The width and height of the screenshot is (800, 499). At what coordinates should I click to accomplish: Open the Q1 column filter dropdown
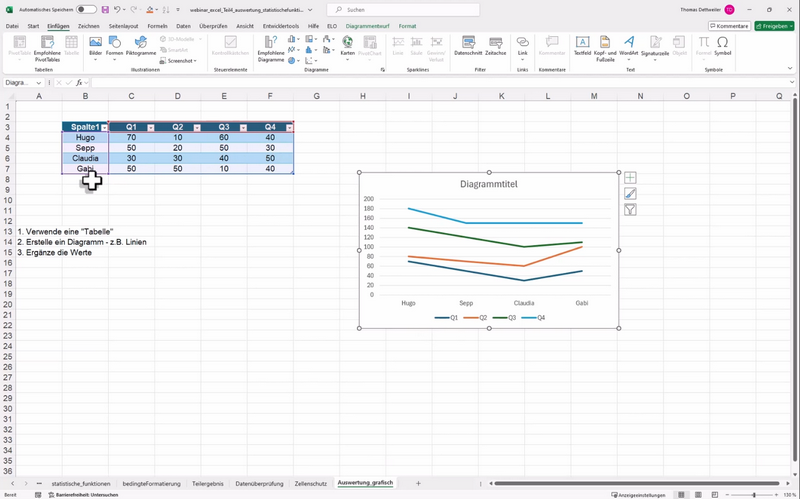pos(150,128)
